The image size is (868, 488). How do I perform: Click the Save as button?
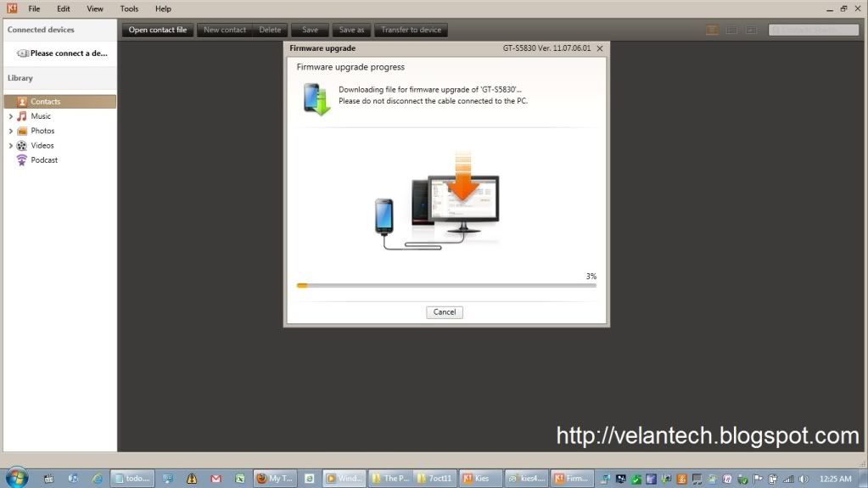[x=351, y=30]
